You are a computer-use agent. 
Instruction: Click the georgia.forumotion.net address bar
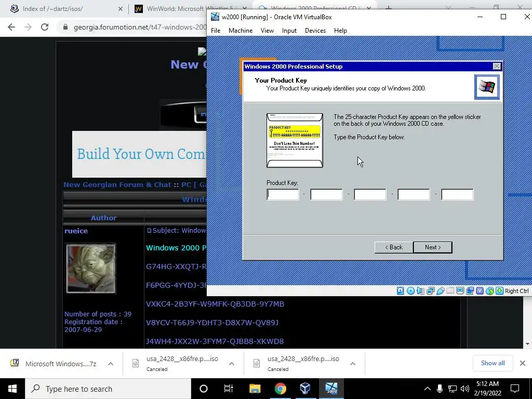pyautogui.click(x=140, y=27)
